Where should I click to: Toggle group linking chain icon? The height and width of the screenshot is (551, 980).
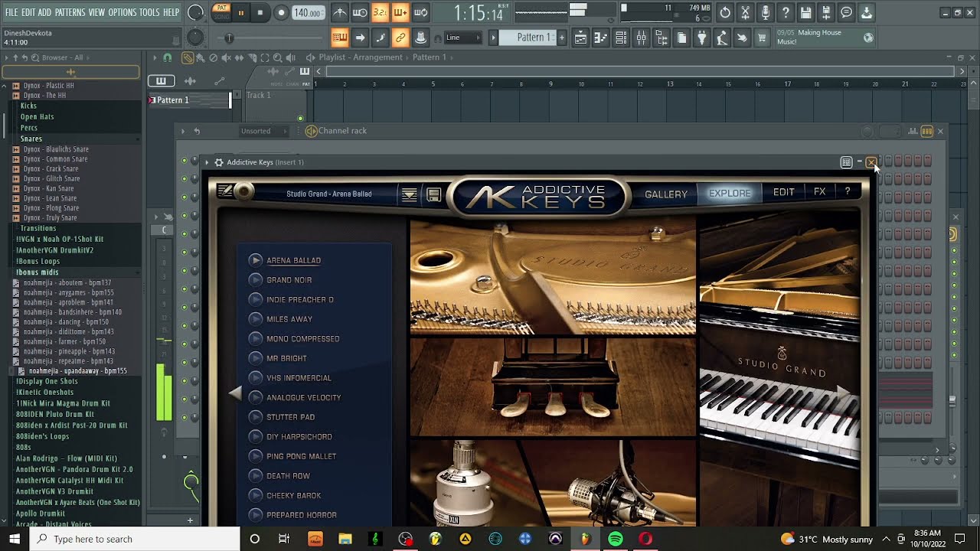pos(400,37)
